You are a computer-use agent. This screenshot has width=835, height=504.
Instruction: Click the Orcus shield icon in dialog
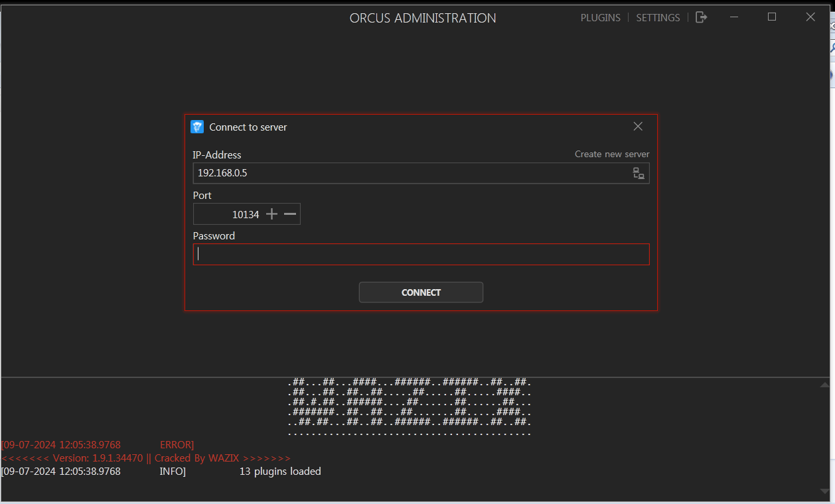click(x=197, y=127)
